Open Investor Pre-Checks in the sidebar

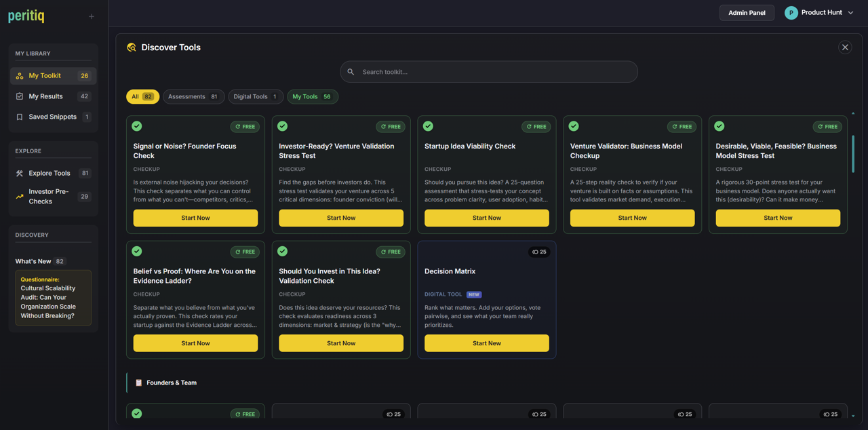click(x=54, y=197)
